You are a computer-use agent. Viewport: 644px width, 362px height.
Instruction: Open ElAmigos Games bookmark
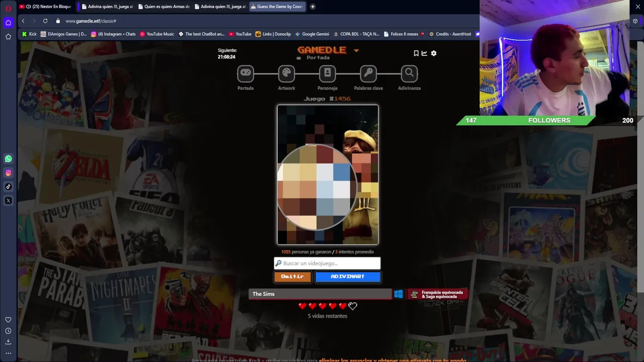63,34
